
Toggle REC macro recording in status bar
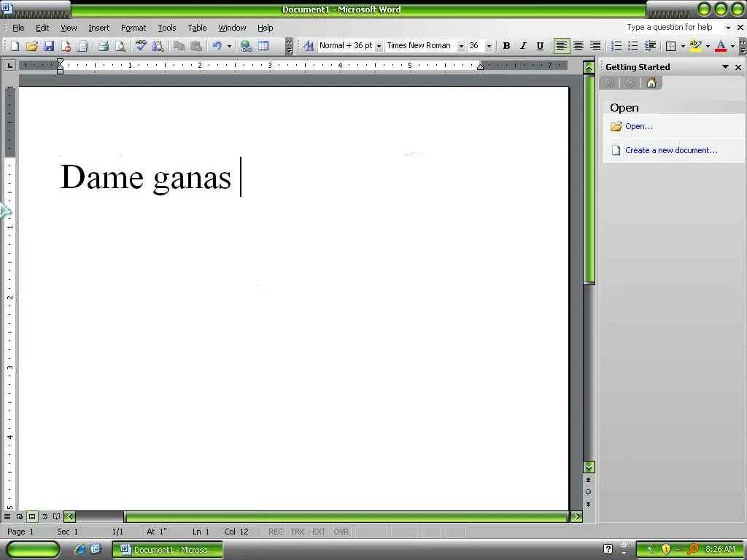pyautogui.click(x=275, y=532)
